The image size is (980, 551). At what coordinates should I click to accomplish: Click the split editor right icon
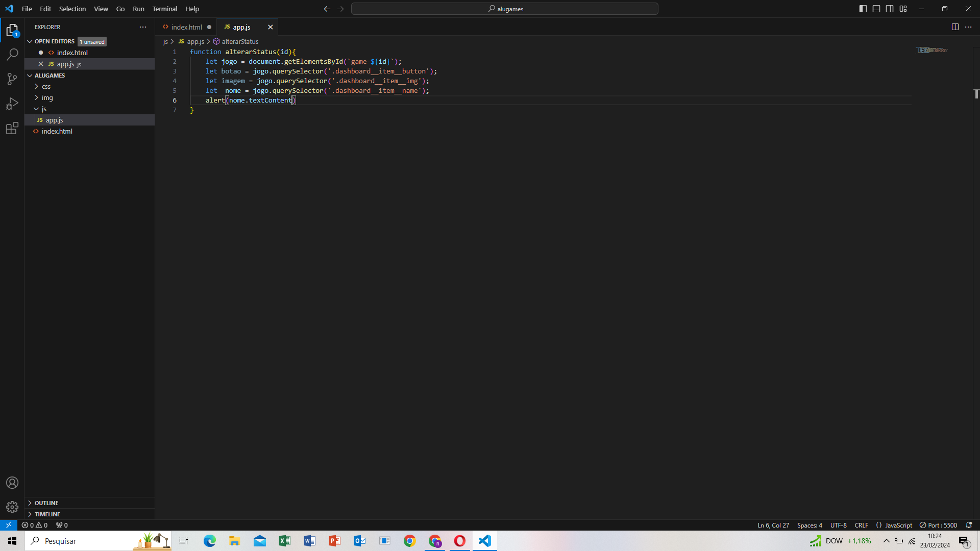click(955, 27)
